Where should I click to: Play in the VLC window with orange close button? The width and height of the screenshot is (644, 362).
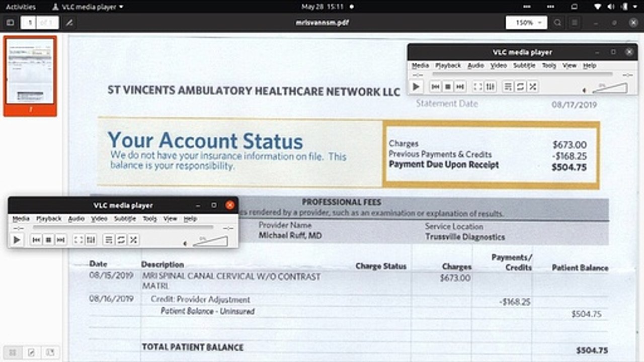tap(17, 240)
